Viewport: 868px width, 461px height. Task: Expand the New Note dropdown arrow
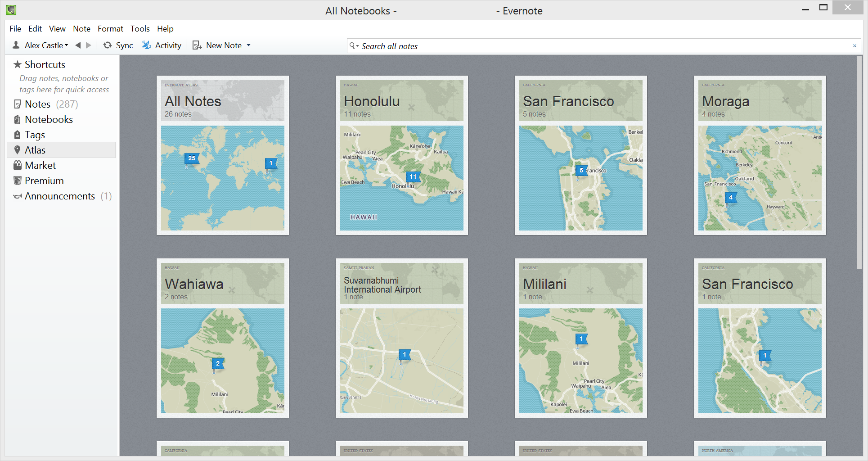click(248, 45)
